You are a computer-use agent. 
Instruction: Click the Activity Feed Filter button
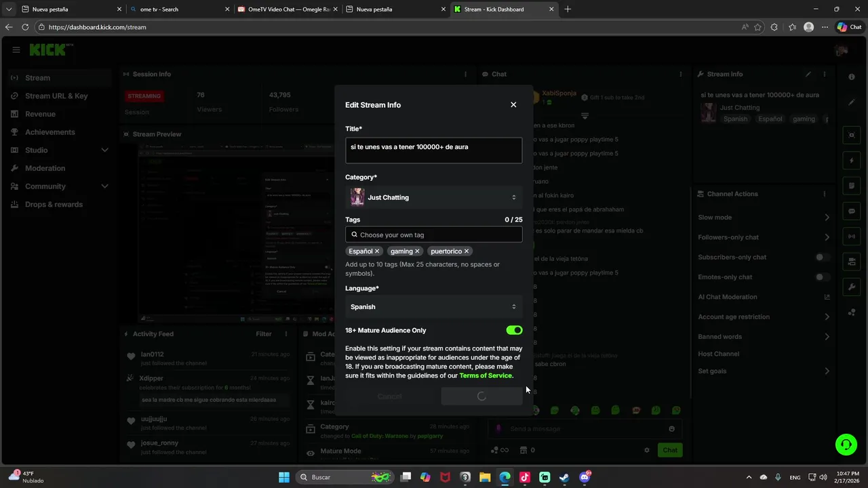[x=264, y=333]
